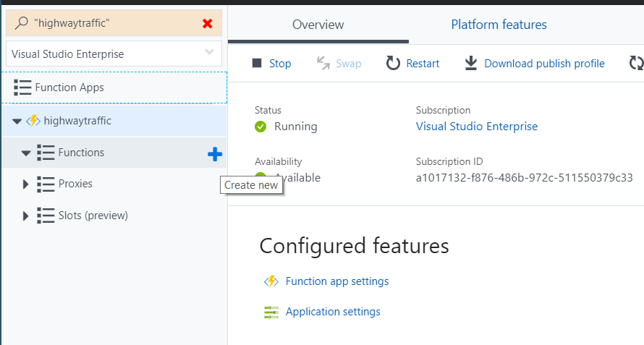Download publish profile
644x345 pixels.
tap(544, 63)
